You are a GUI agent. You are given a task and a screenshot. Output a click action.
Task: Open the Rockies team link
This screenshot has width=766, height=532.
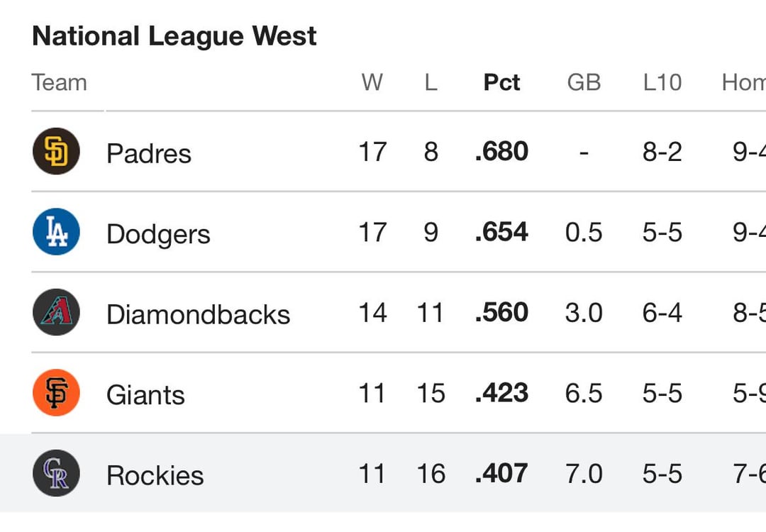coord(155,475)
